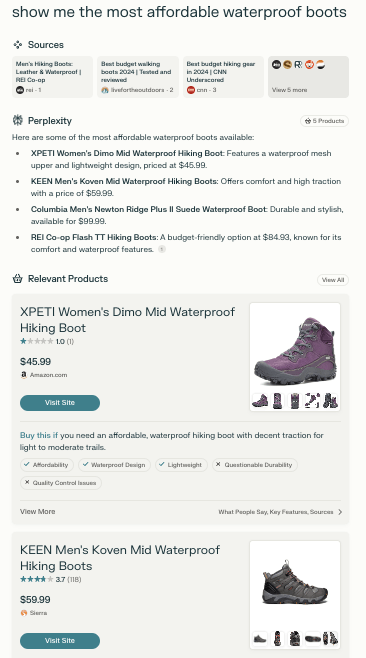The image size is (366, 658).
Task: Expand the View 5 more sources card
Action: pyautogui.click(x=308, y=77)
